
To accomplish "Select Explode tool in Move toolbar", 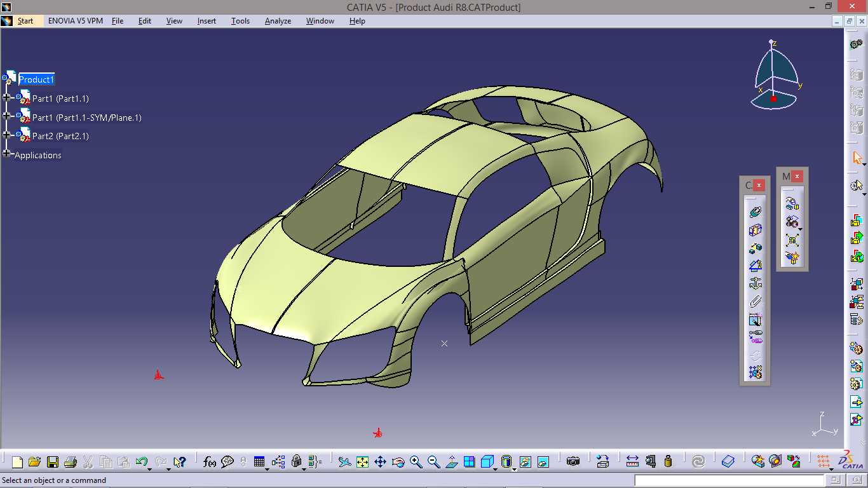I will pyautogui.click(x=792, y=240).
